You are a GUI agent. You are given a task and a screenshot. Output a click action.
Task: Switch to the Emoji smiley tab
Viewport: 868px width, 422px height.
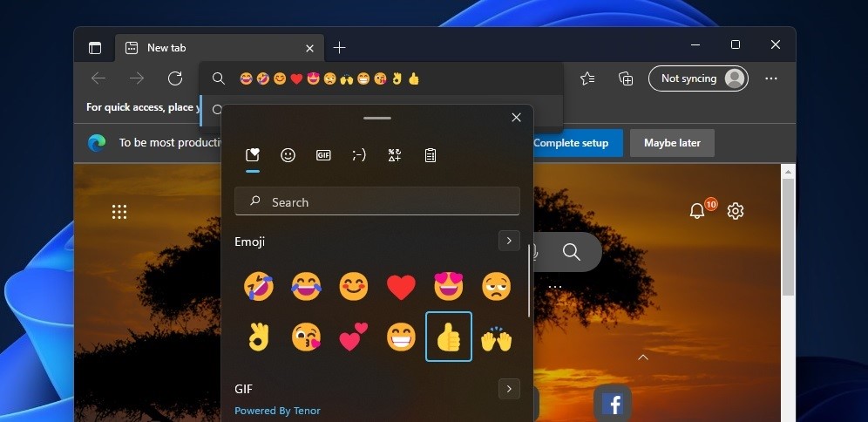(288, 155)
